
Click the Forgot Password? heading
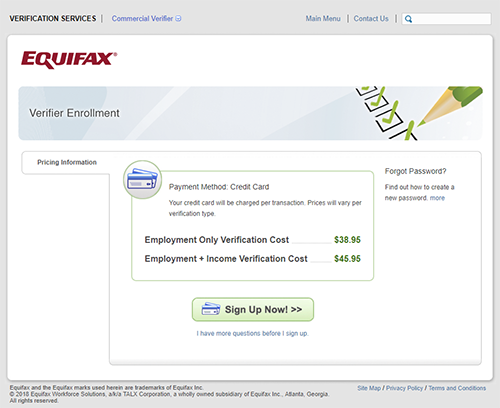(415, 171)
